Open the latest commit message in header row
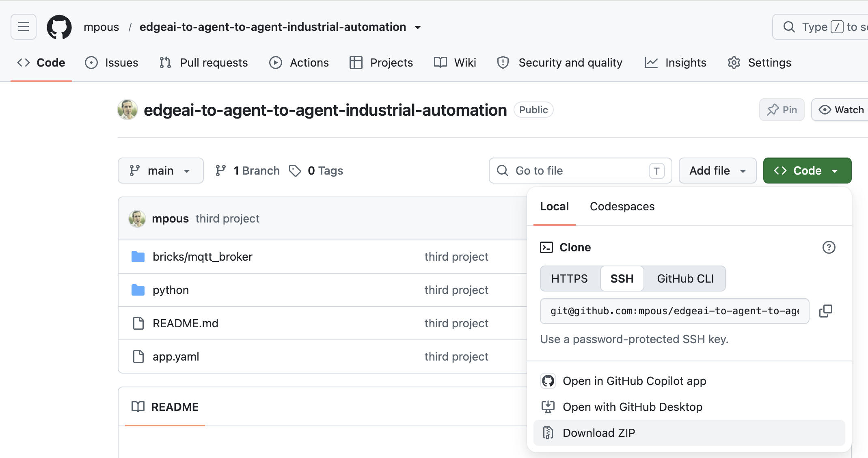 point(227,218)
